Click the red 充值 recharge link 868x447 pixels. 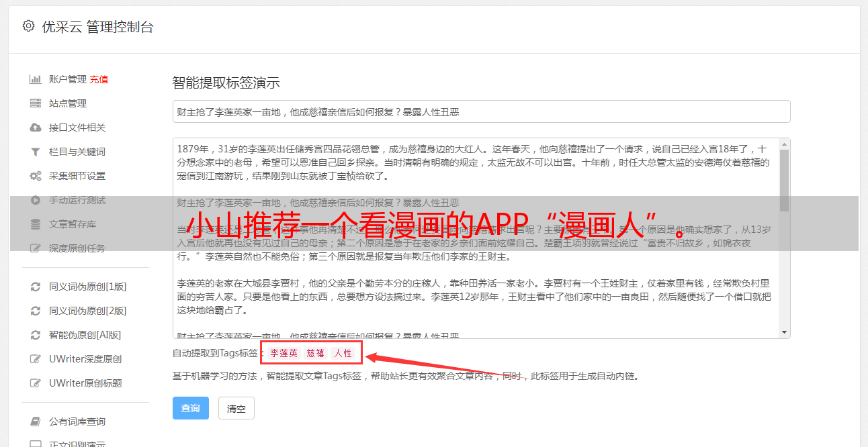click(x=99, y=79)
